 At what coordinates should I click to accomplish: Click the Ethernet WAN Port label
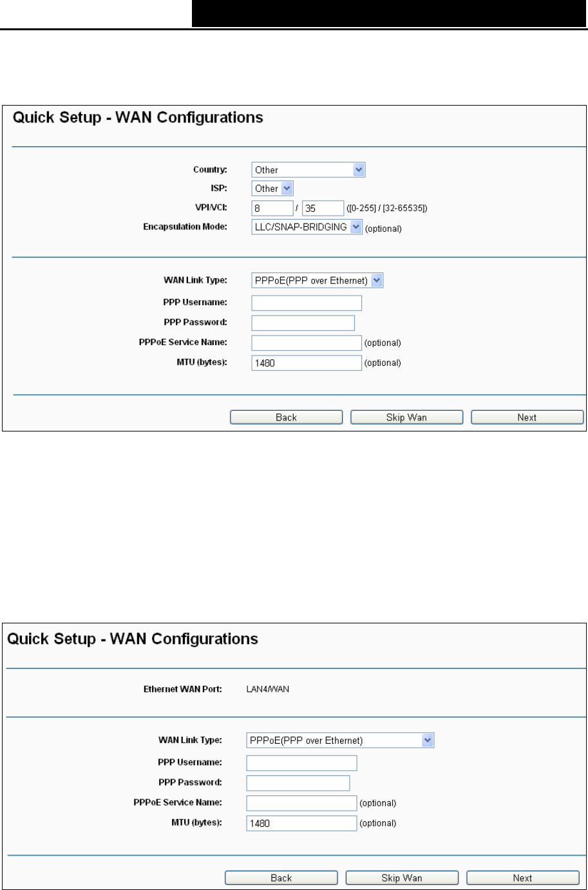coord(182,689)
